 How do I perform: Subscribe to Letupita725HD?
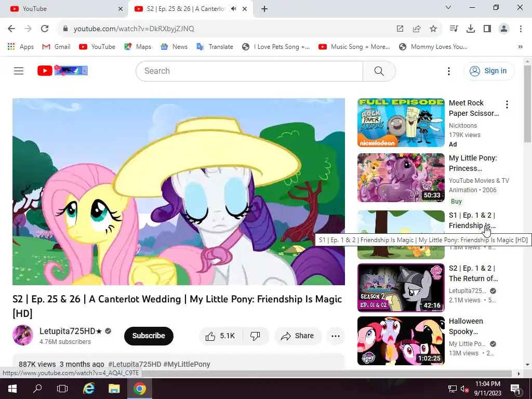point(149,336)
